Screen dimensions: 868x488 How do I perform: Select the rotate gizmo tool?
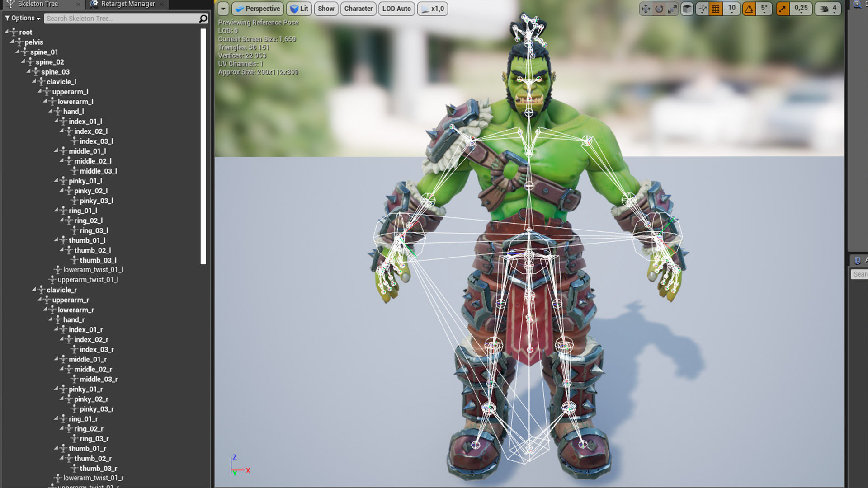(x=659, y=9)
